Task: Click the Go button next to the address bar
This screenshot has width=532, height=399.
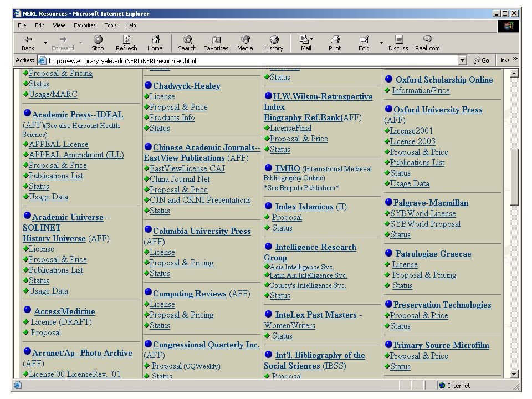Action: (482, 60)
